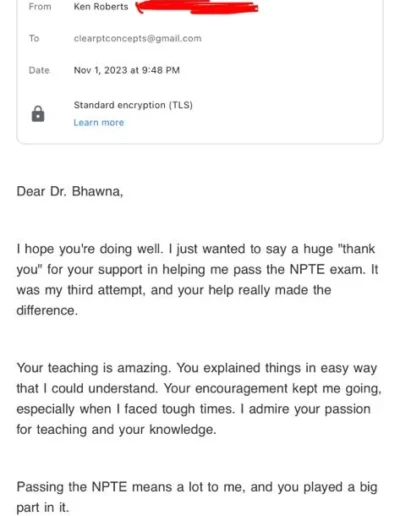
Task: Click the phrase Your teaching is amazing
Action: 94,368
